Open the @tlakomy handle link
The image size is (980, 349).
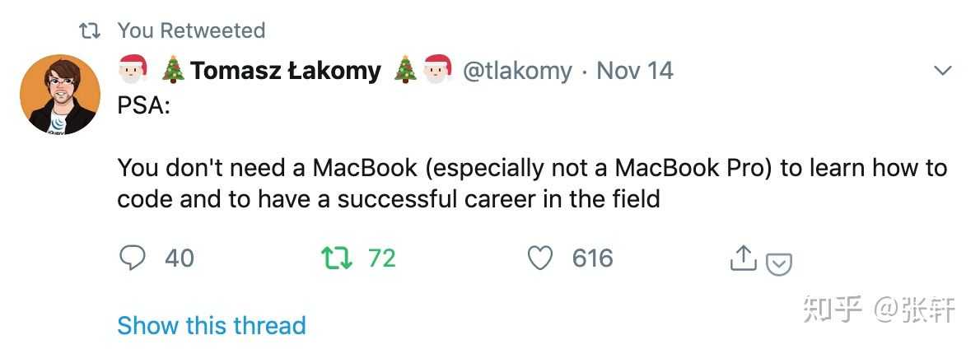pyautogui.click(x=517, y=72)
